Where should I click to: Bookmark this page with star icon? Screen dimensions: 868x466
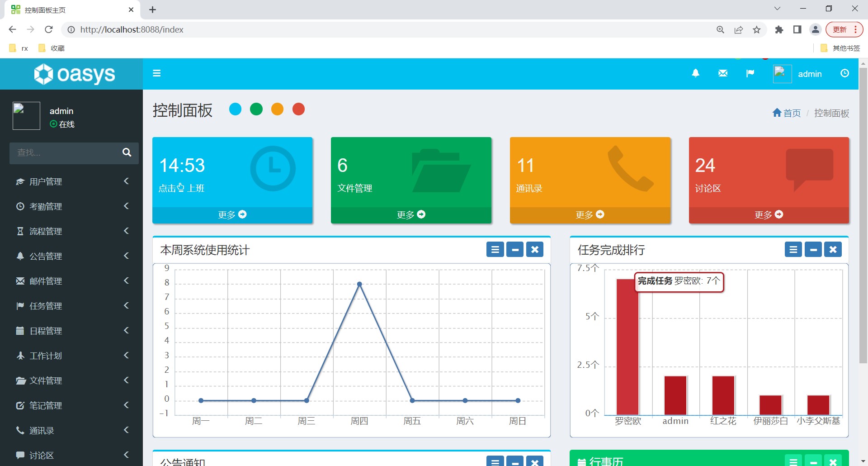757,30
